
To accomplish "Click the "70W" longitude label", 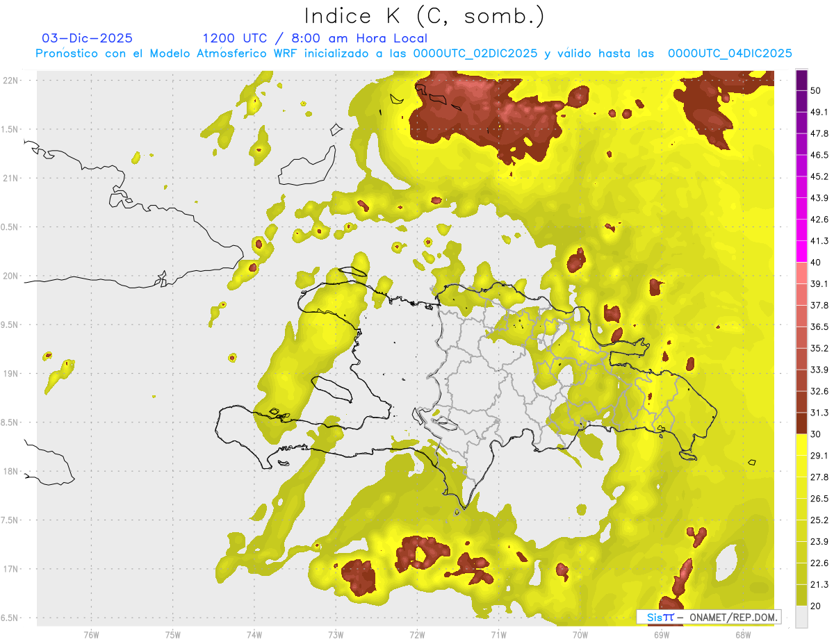I will tap(580, 634).
